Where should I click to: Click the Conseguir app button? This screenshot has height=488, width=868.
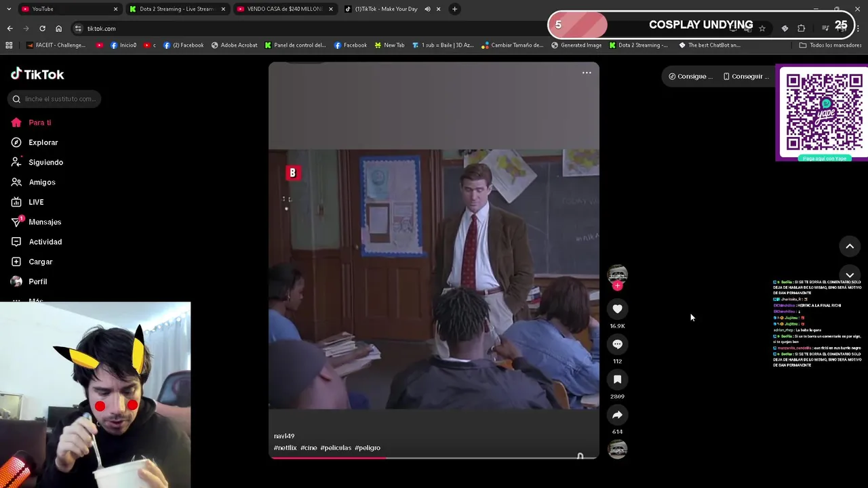point(746,77)
